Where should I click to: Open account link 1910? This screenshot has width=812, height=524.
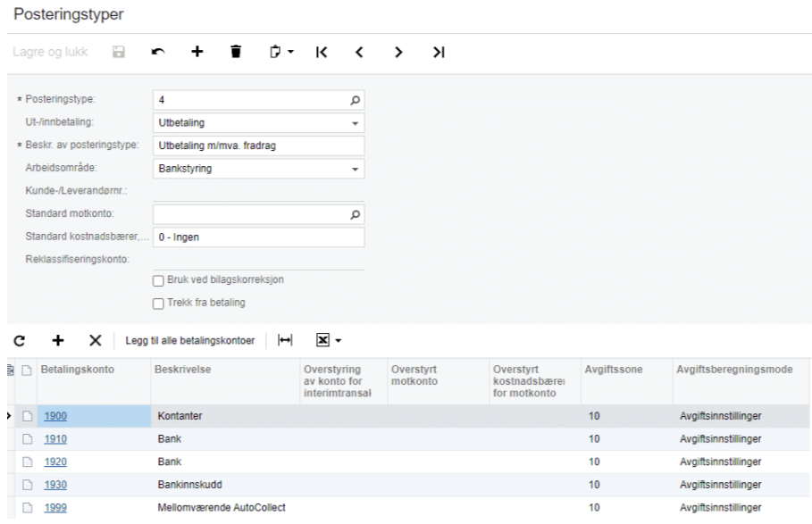click(55, 439)
